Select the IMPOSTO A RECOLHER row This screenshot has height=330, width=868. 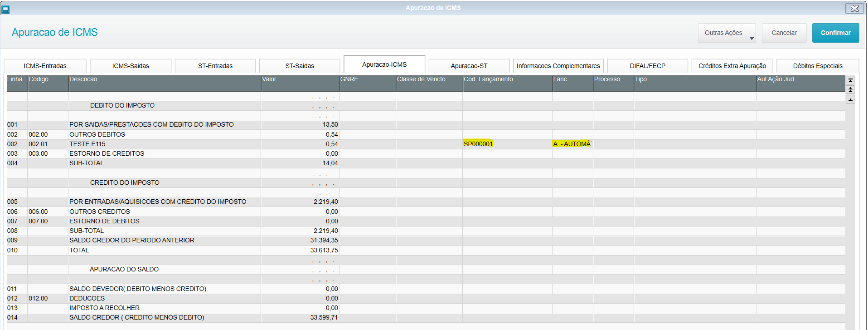(x=426, y=308)
